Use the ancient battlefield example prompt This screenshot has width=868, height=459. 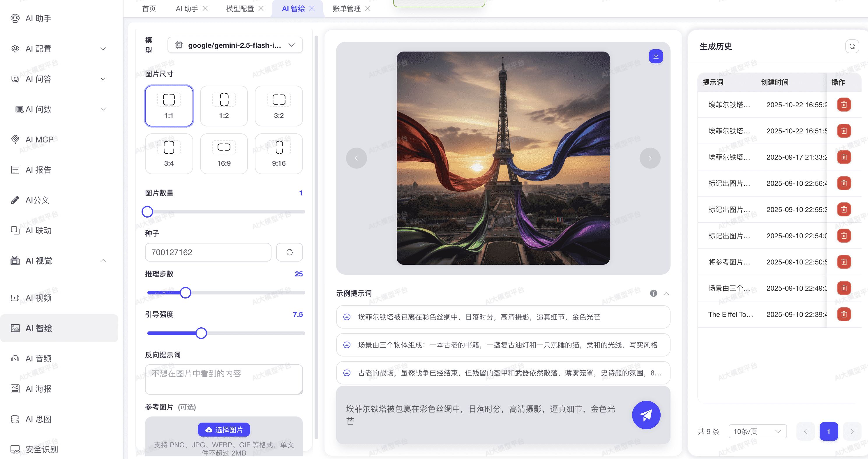point(503,373)
